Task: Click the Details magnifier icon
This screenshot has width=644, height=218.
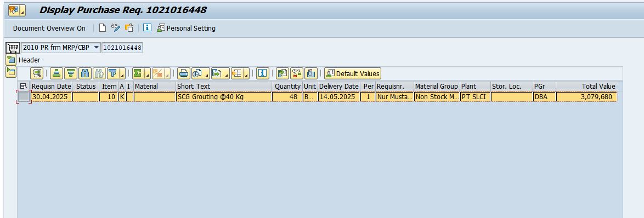Action: [x=37, y=73]
